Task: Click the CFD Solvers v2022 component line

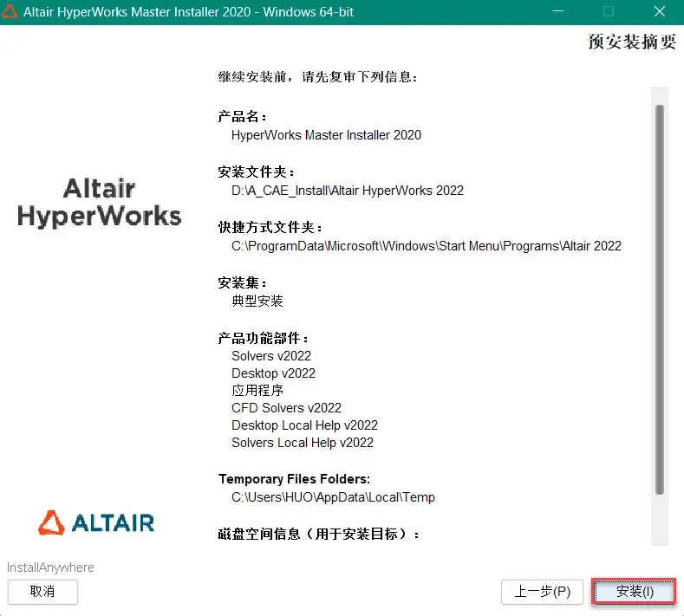Action: tap(286, 407)
